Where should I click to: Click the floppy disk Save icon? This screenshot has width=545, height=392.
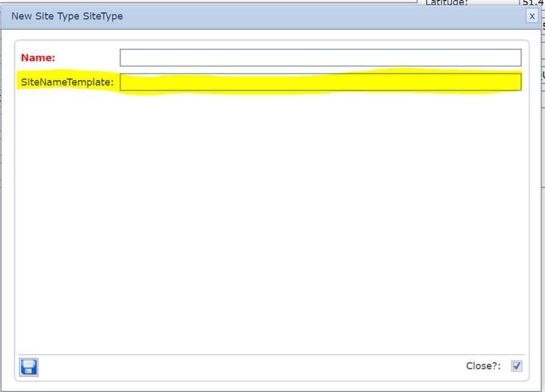point(28,367)
